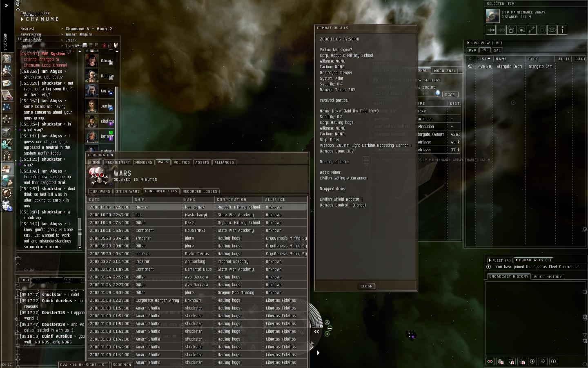Select the PVP overview tab
This screenshot has width=588, height=368.
pyautogui.click(x=472, y=50)
